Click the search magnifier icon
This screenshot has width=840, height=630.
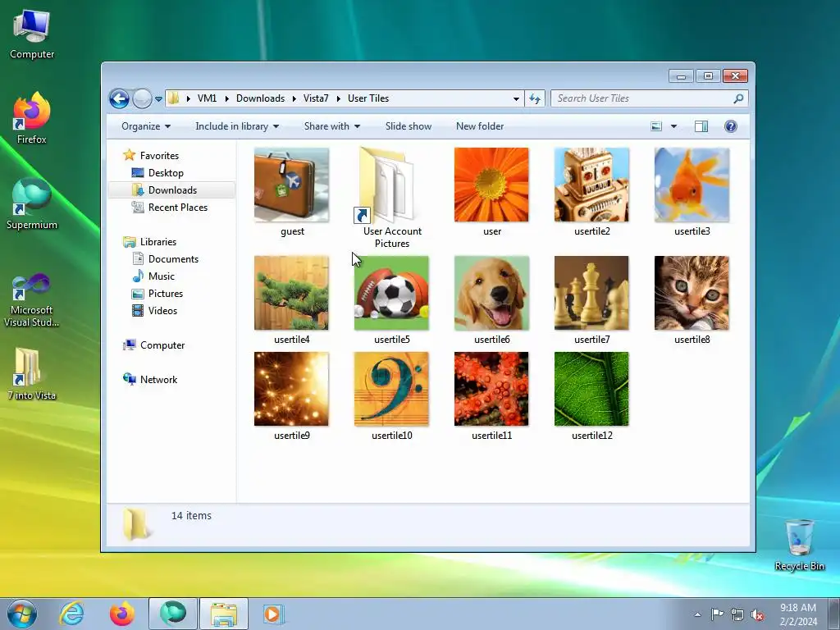(x=738, y=98)
